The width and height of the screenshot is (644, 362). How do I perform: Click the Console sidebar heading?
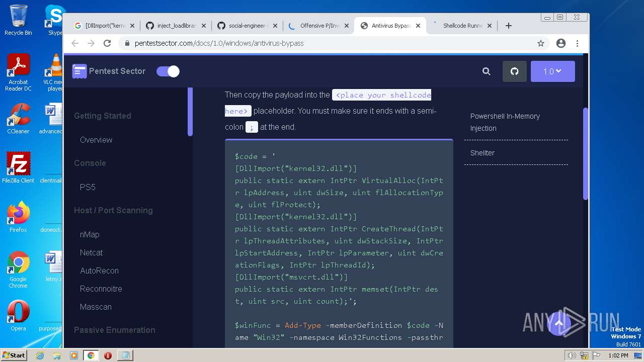(90, 163)
